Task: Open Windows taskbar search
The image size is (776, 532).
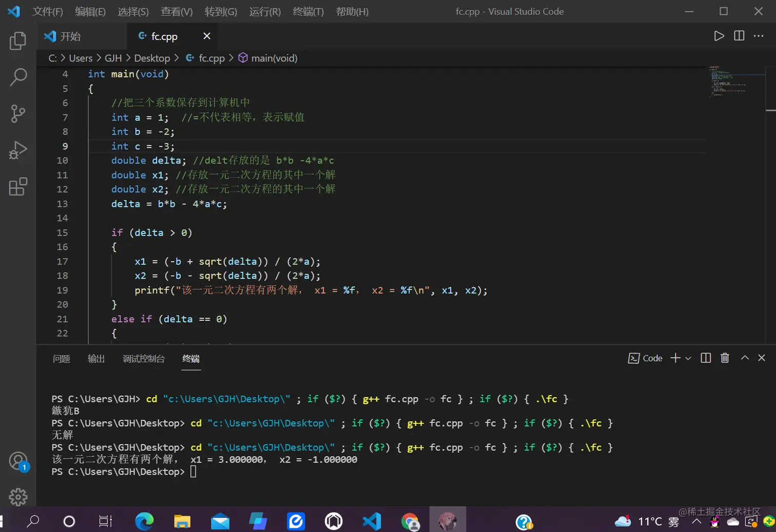Action: click(33, 521)
